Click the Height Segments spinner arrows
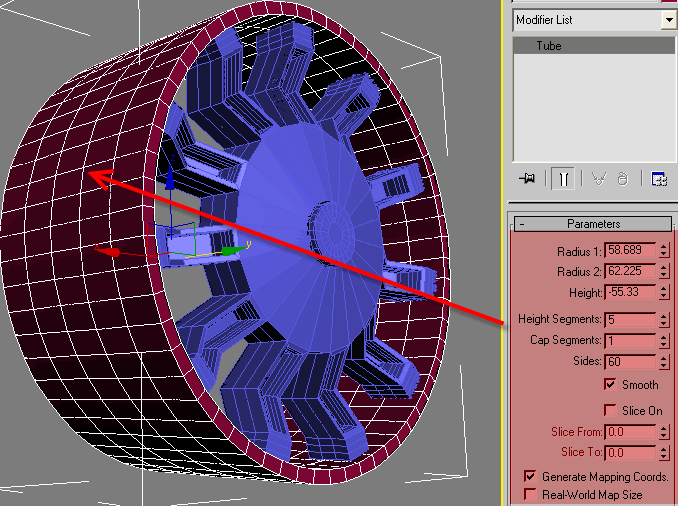Image resolution: width=678 pixels, height=506 pixels. tap(664, 320)
